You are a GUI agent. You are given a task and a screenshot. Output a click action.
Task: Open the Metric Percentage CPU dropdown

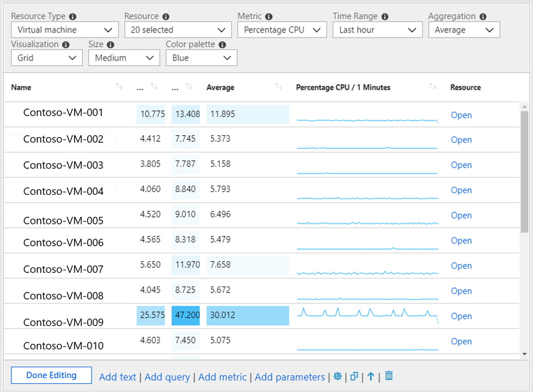coord(282,30)
